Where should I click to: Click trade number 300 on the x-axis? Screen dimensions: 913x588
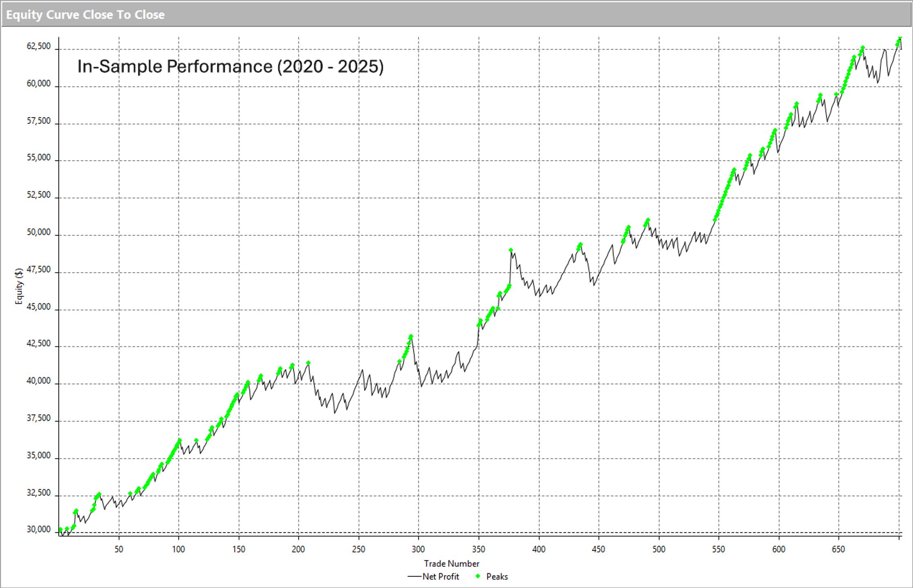click(418, 549)
